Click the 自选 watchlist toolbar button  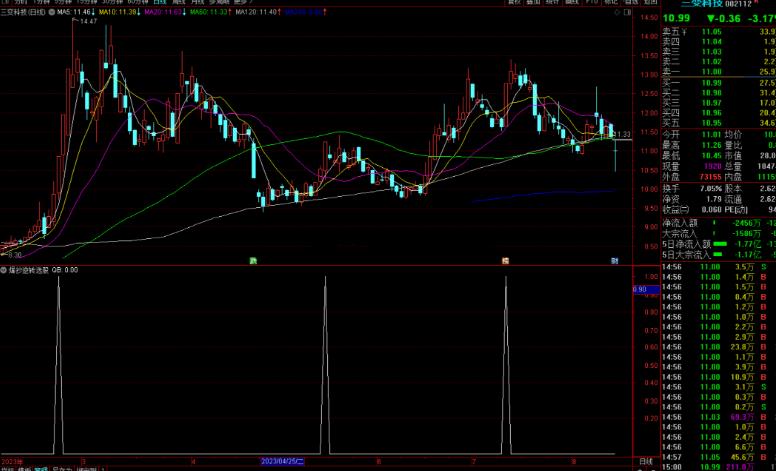(x=630, y=2)
